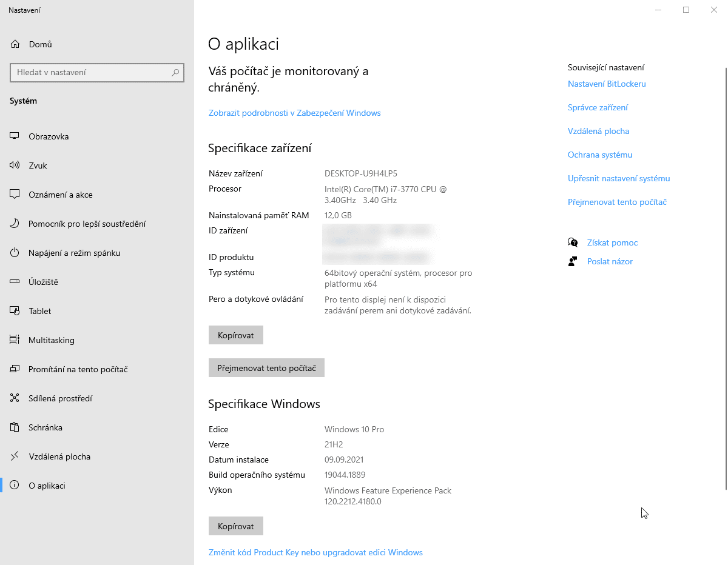Viewport: 728px width, 565px height.
Task: Open Napájení a režim spánku section
Action: point(74,253)
